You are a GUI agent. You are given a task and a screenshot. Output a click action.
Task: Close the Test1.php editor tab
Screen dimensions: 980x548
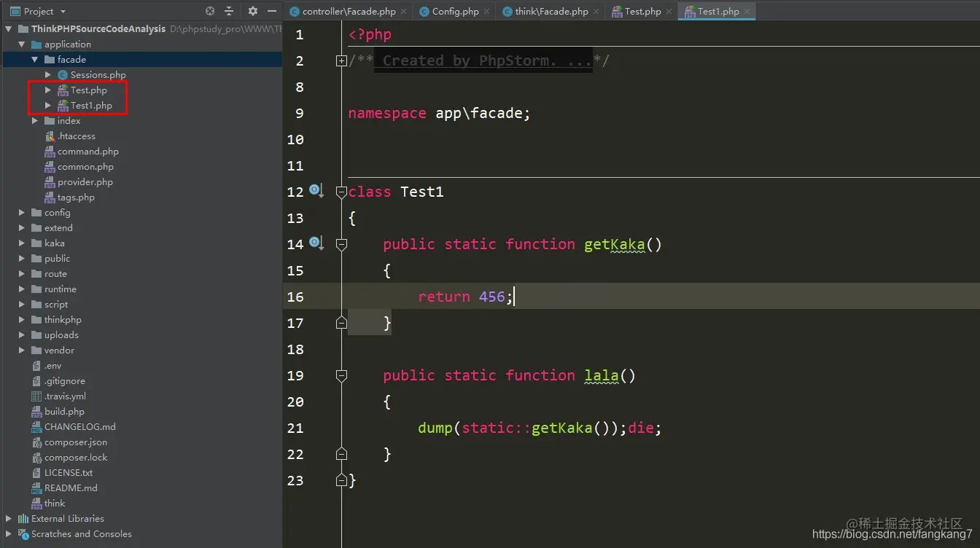(747, 12)
